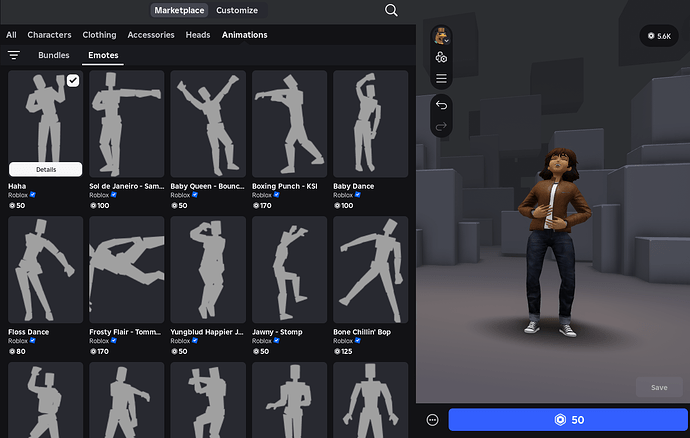Open the marketplace search magnifier
This screenshot has width=690, height=438.
[391, 11]
